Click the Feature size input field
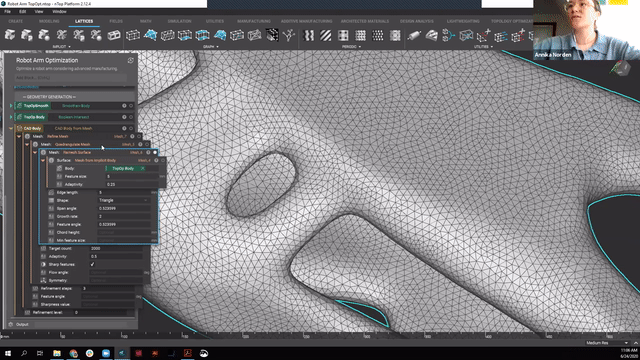 click(x=132, y=176)
